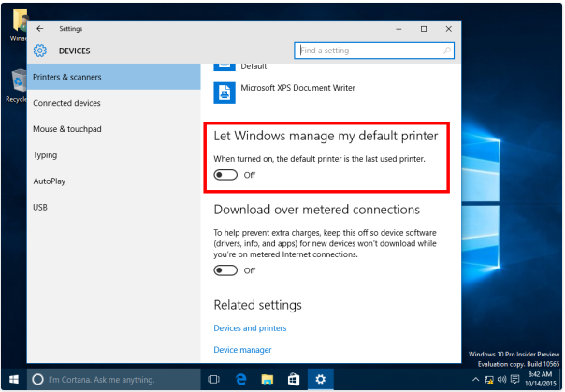Click the network tray icon

pyautogui.click(x=489, y=380)
